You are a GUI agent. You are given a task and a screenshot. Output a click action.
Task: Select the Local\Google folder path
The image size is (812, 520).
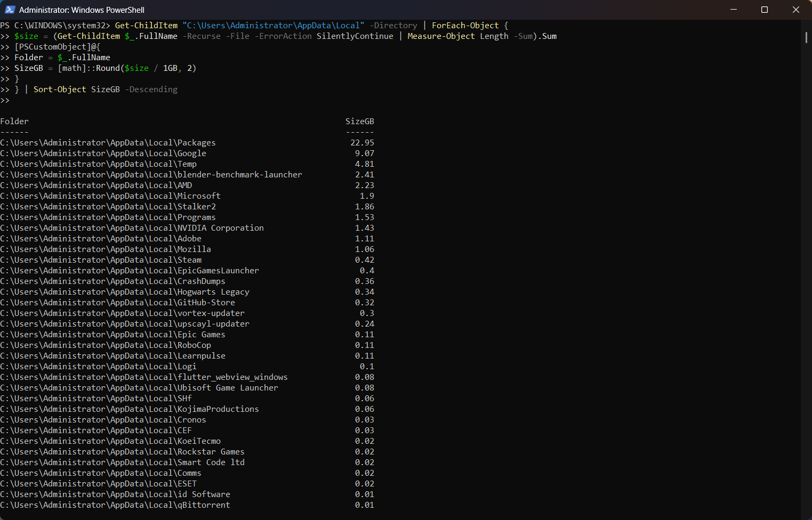(103, 153)
